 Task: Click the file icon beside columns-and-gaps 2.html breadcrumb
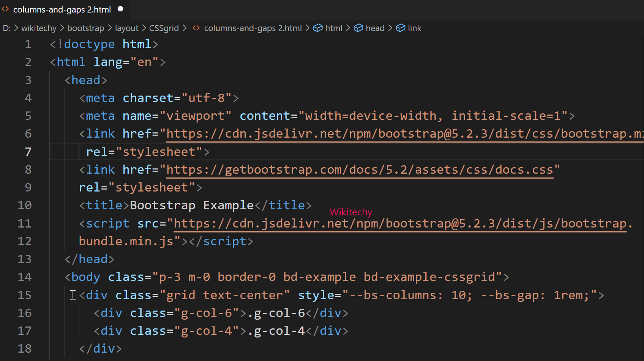(196, 28)
